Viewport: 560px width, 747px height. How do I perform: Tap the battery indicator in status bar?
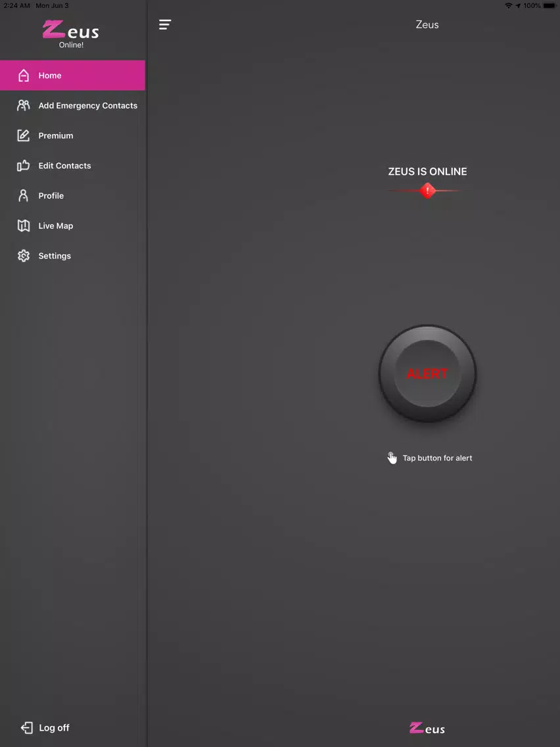click(x=549, y=6)
